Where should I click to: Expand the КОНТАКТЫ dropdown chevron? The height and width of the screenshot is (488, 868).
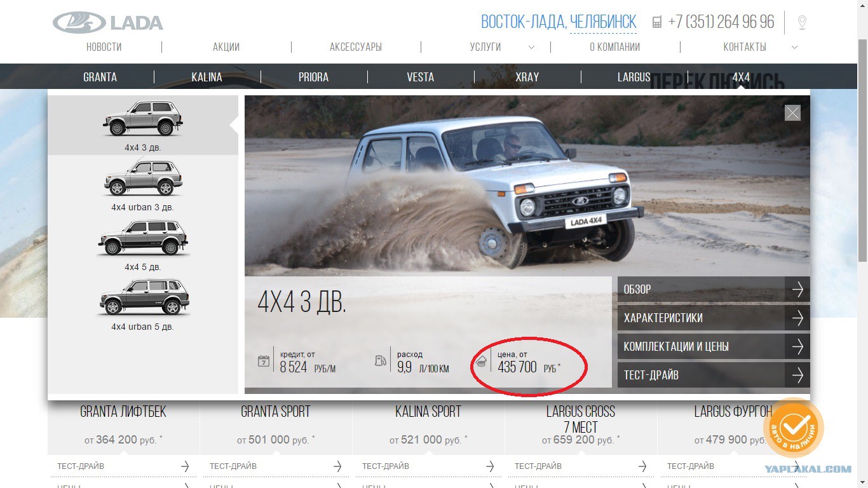[794, 47]
